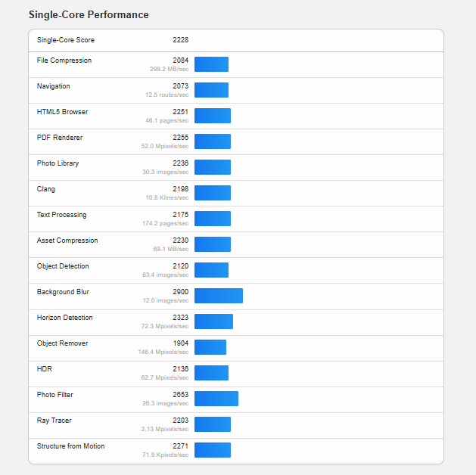Click the 299.2 MB/sec File Compression rate
476x475 pixels.
click(169, 69)
